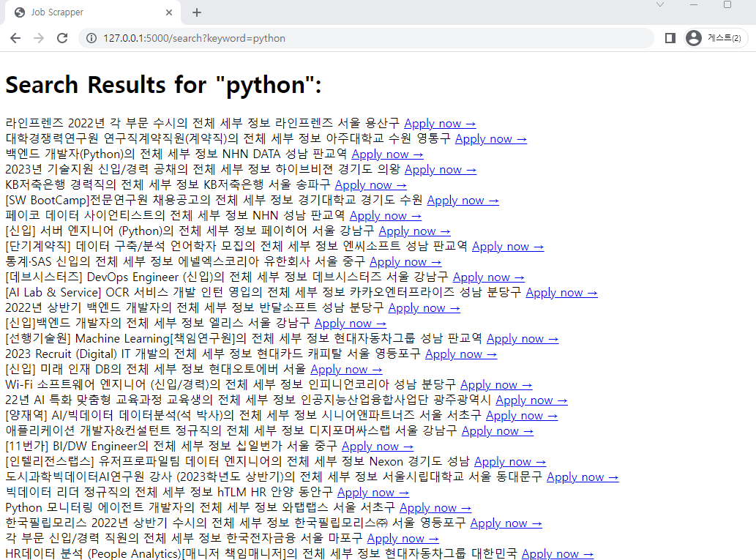Apply now for 인공지능산업융합사업단 광주광역시 job

point(532,400)
